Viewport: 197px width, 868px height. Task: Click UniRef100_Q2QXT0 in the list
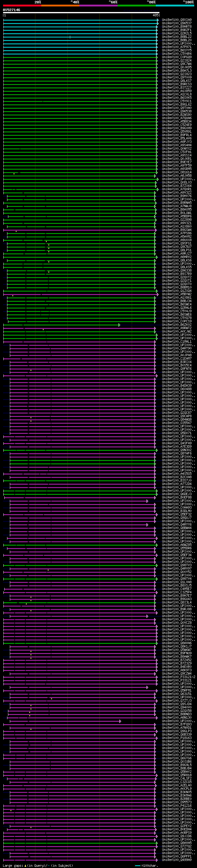coord(177,284)
